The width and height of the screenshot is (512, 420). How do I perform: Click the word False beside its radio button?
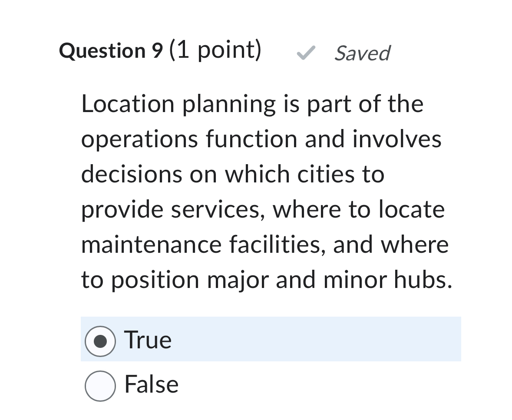click(x=151, y=384)
